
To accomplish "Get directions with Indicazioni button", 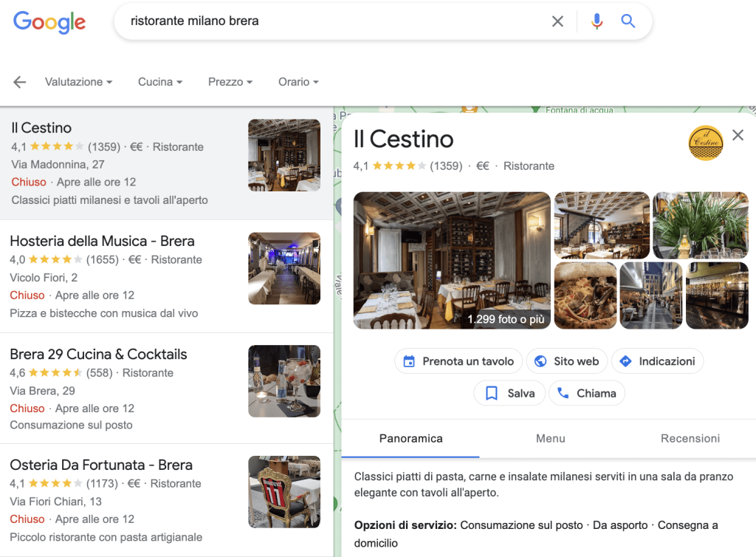I will point(657,361).
